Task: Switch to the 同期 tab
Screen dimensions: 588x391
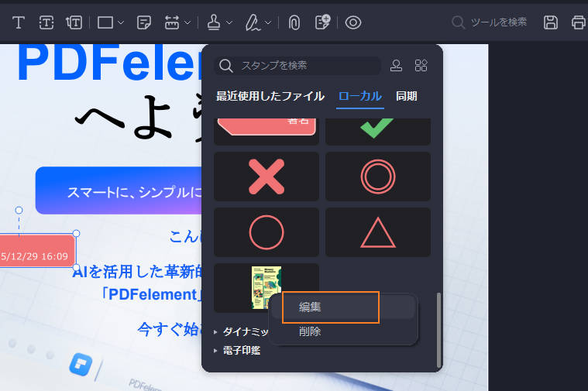Action: (x=407, y=96)
